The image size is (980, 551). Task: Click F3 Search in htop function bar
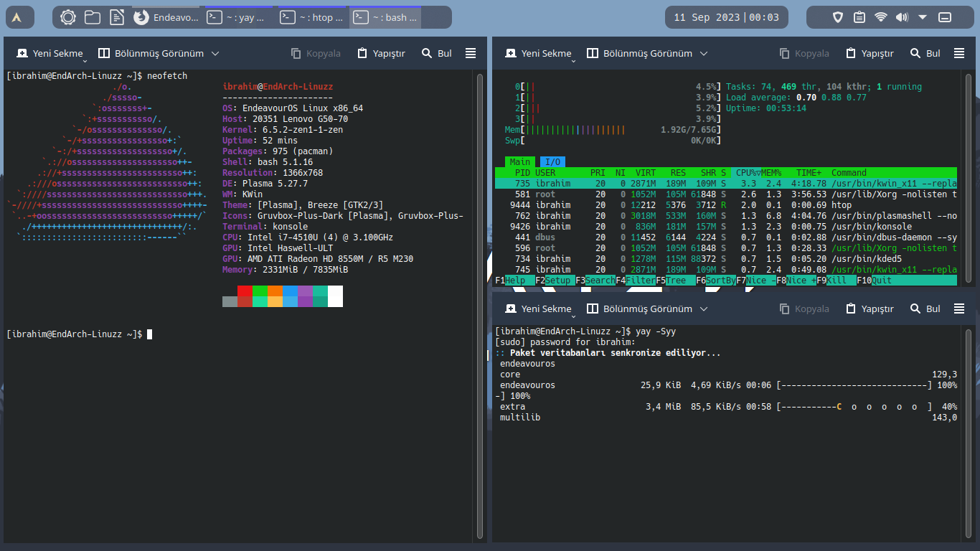point(595,281)
